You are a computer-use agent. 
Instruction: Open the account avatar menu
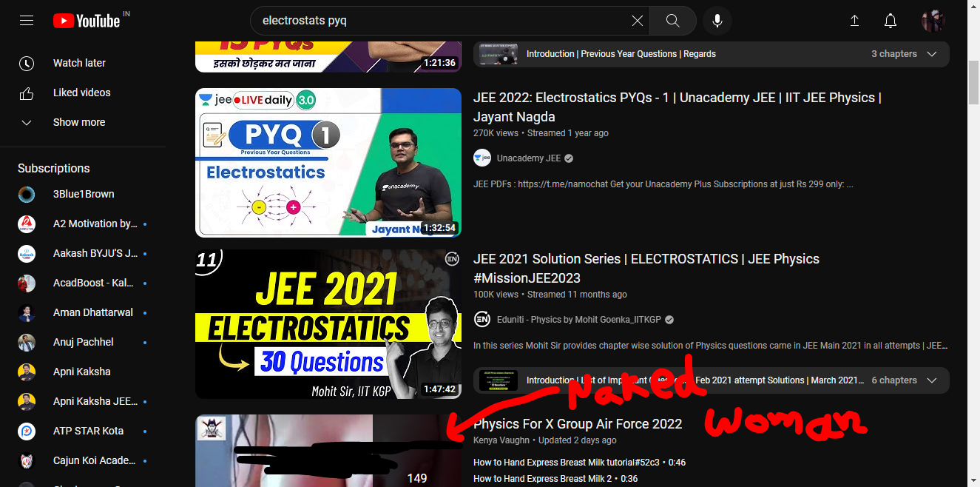click(933, 21)
